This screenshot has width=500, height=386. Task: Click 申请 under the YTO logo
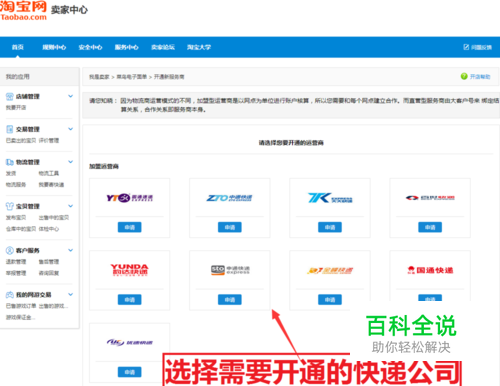[130, 227]
